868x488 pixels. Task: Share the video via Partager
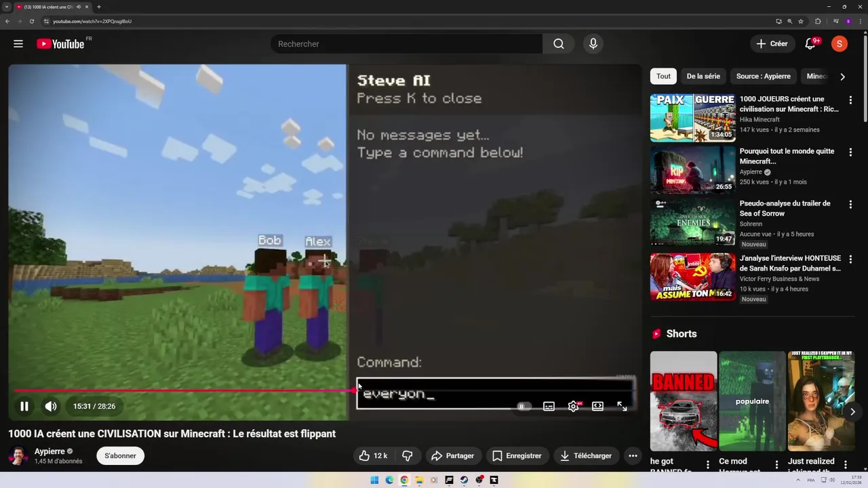coord(452,455)
